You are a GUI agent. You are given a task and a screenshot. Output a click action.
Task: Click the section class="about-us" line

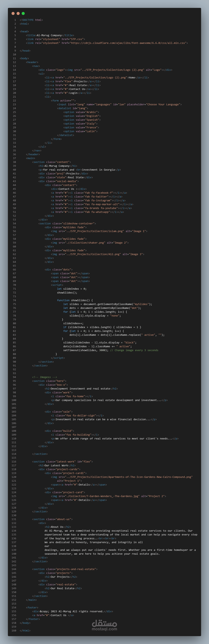52,519
